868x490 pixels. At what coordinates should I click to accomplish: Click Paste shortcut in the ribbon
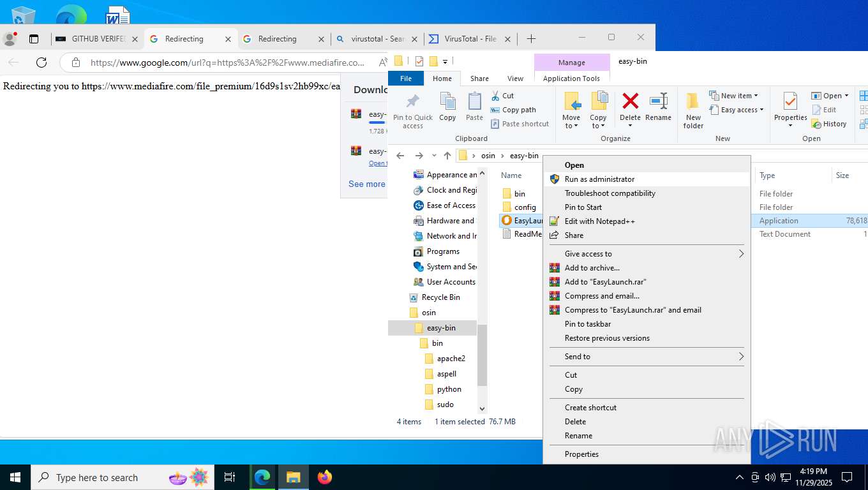click(520, 124)
